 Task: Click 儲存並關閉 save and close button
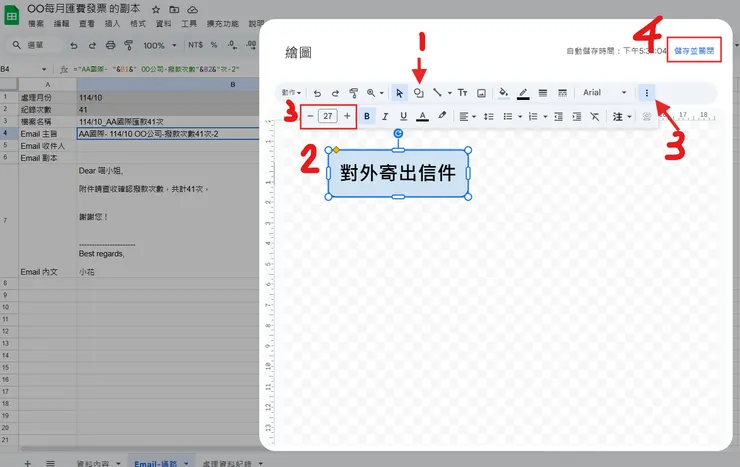pos(694,50)
